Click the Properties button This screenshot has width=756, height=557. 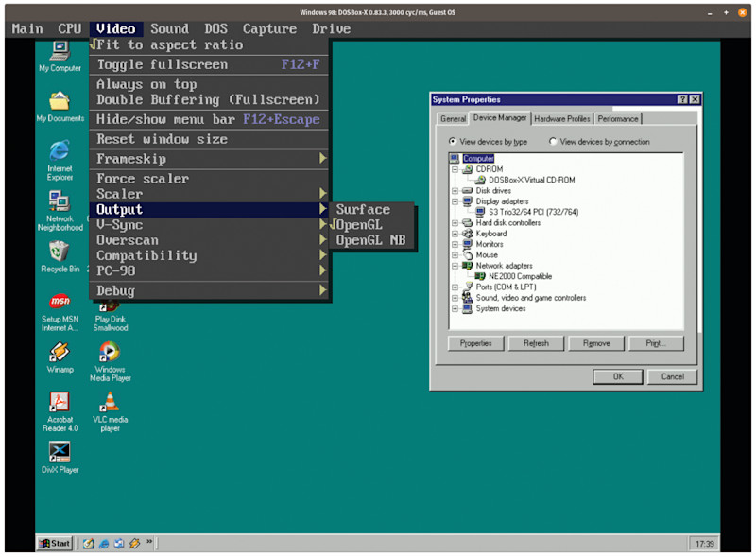coord(475,343)
